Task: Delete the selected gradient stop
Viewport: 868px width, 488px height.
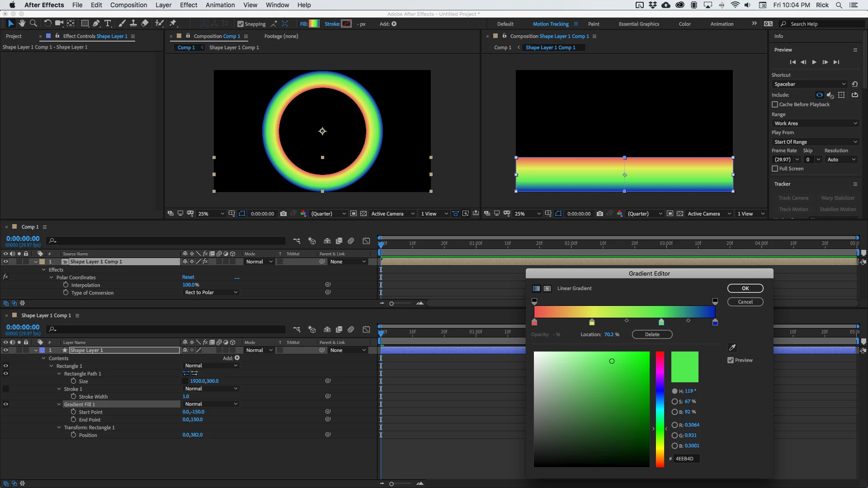Action: click(x=652, y=334)
